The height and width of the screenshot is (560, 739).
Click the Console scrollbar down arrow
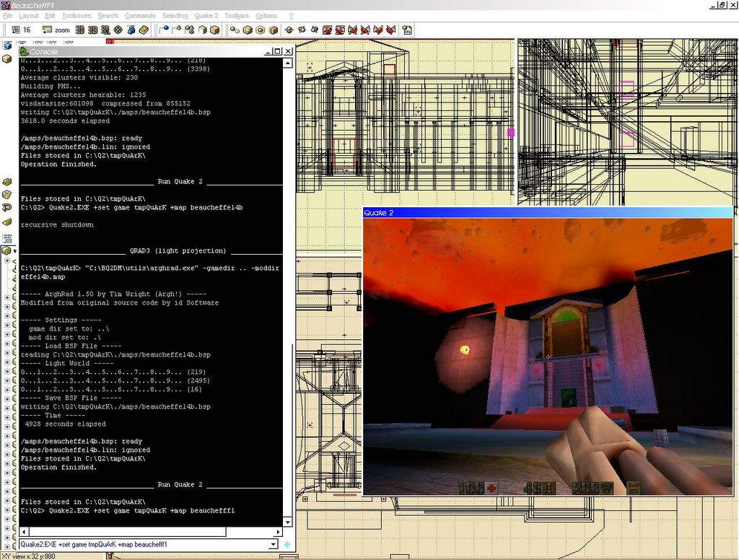[288, 522]
